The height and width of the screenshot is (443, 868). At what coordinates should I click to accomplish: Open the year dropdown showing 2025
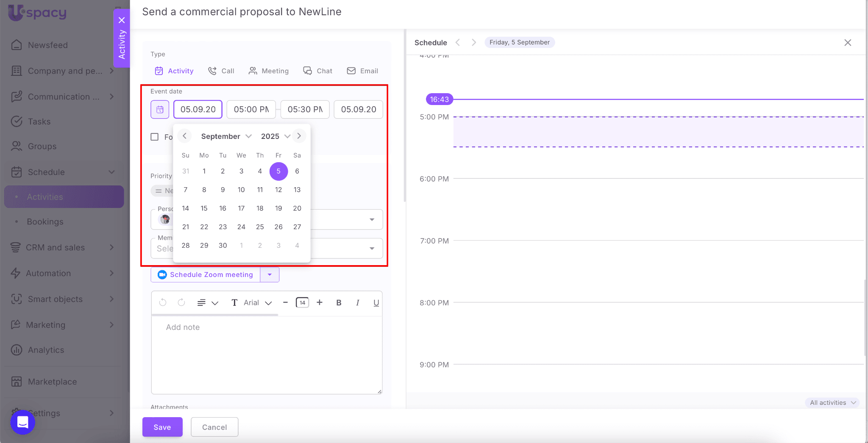point(275,136)
